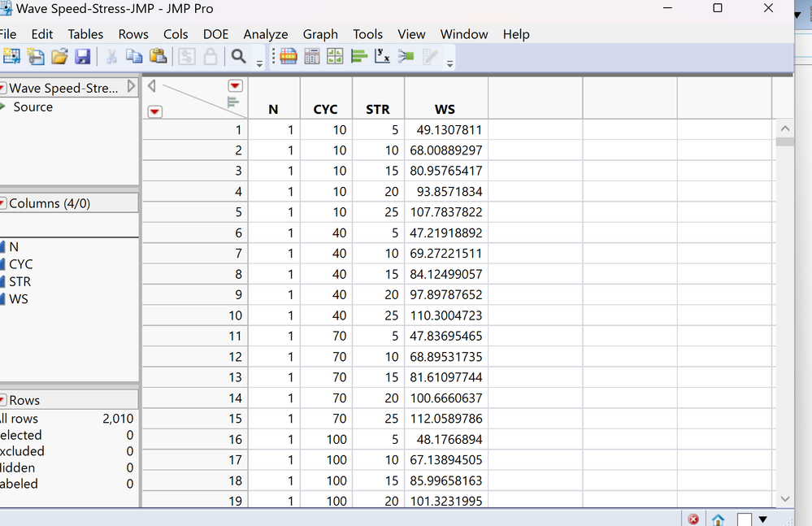Collapse the table panel with right-arrow disclosure

[132, 87]
